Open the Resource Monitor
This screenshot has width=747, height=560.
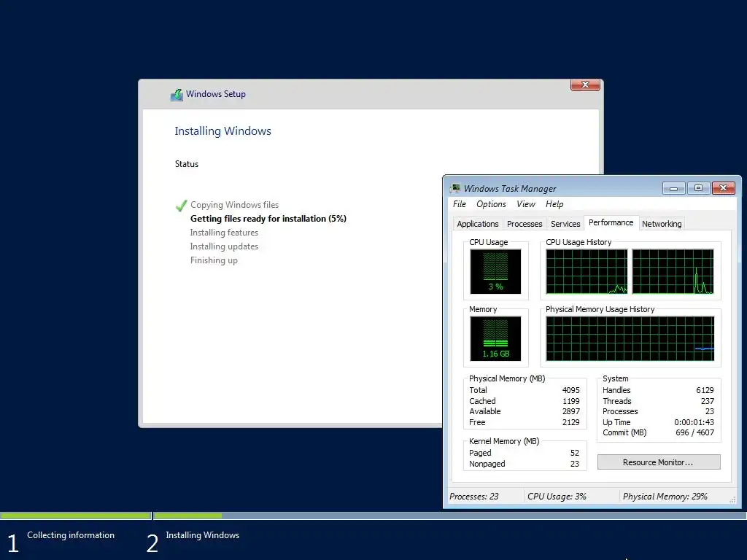659,462
